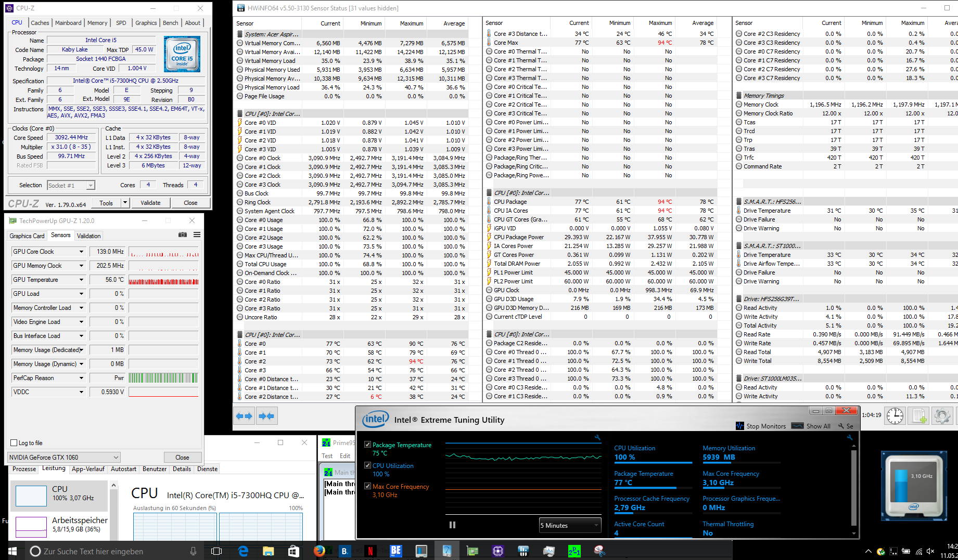The image size is (958, 560).
Task: Click CPU-Z purple chip taskbar icon
Action: tap(498, 551)
